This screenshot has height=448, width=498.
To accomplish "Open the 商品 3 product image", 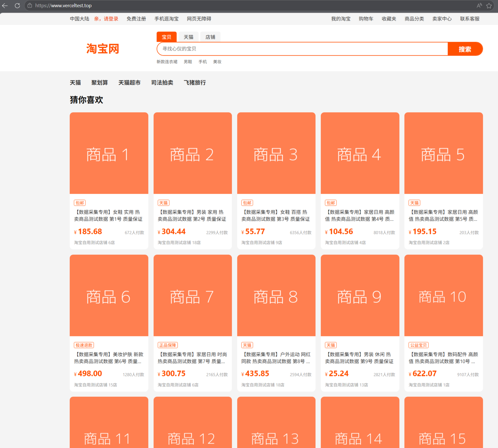I will click(276, 153).
